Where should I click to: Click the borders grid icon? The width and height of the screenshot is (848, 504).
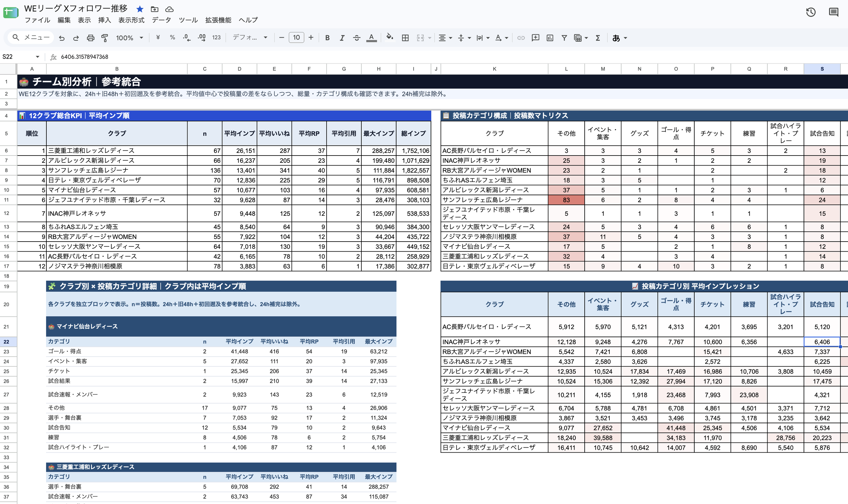(x=405, y=38)
